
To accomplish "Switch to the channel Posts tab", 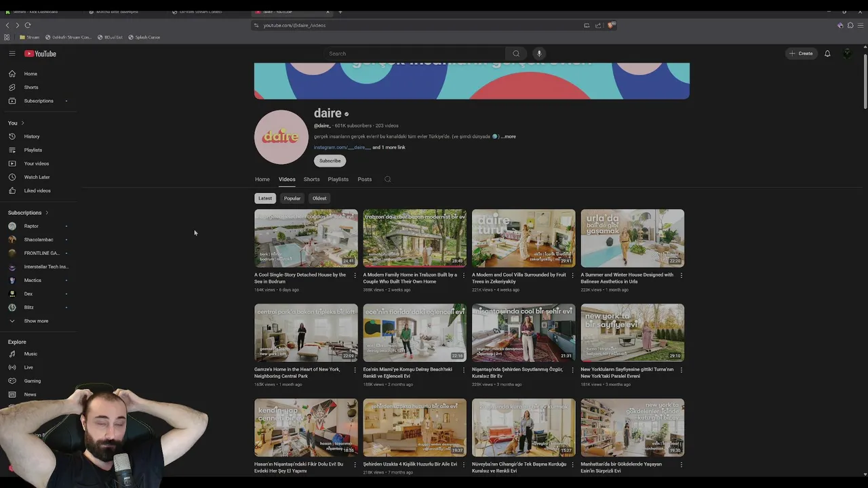I will point(364,180).
